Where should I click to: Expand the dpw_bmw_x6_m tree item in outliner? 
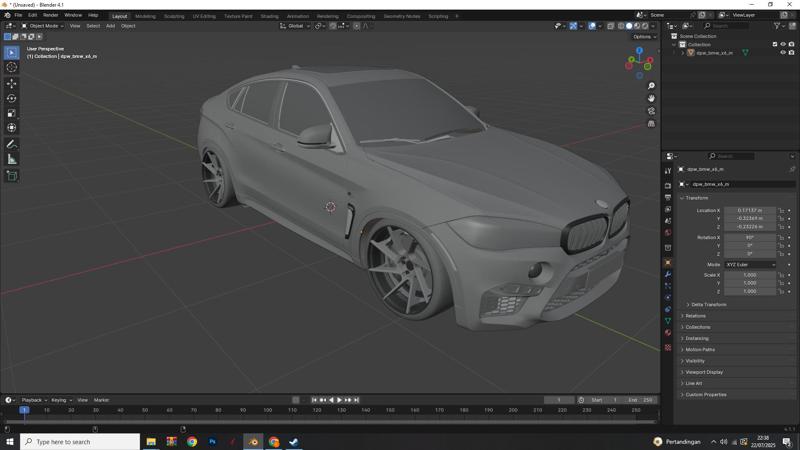[683, 53]
